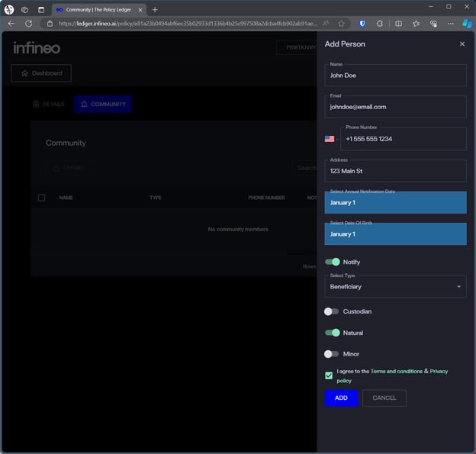Screen dimensions: 476x454
Task: Uncheck the agree to terms checkbox
Action: [x=329, y=375]
